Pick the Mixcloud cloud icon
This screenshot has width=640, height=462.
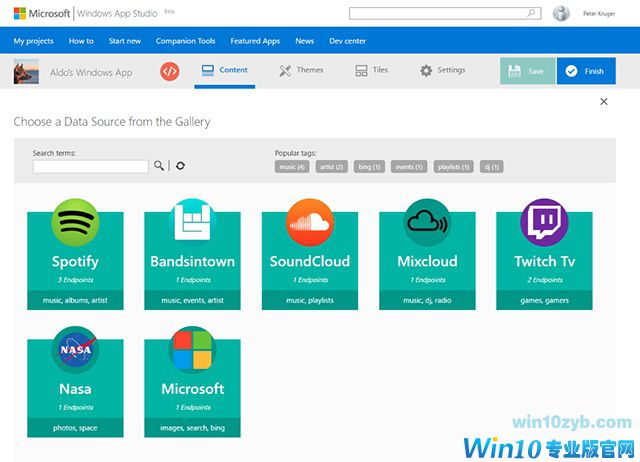coord(427,222)
